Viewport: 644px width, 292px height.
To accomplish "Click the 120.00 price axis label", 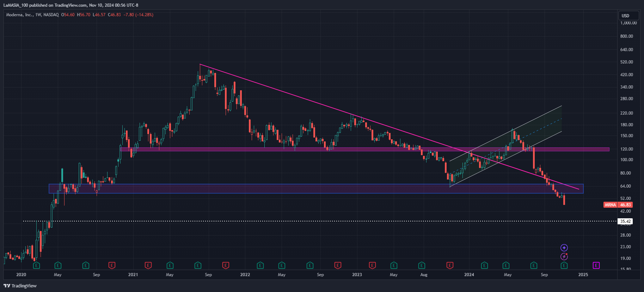I will tap(626, 149).
